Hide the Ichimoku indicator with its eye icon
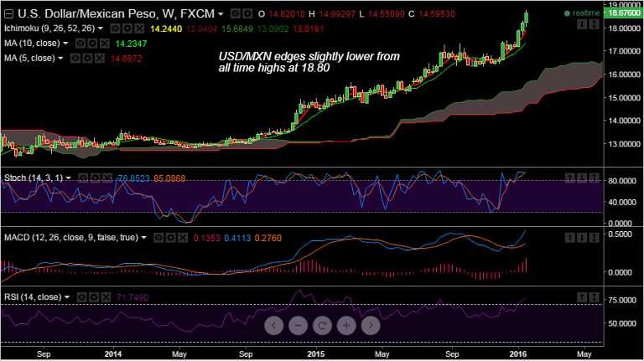Viewport: 644px width, 361px height. (x=116, y=28)
